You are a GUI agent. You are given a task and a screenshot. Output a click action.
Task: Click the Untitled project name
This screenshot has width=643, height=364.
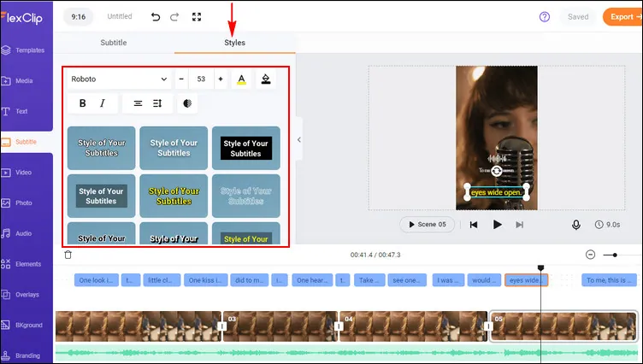click(120, 16)
